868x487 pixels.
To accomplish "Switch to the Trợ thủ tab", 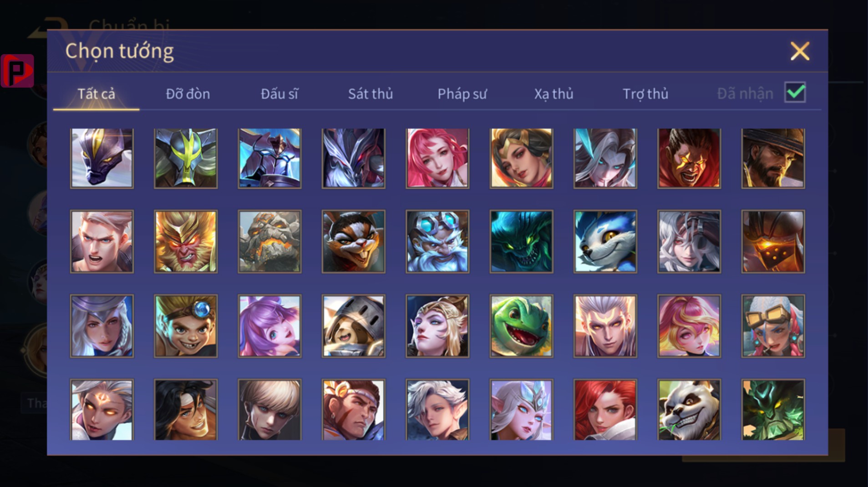I will (x=645, y=94).
